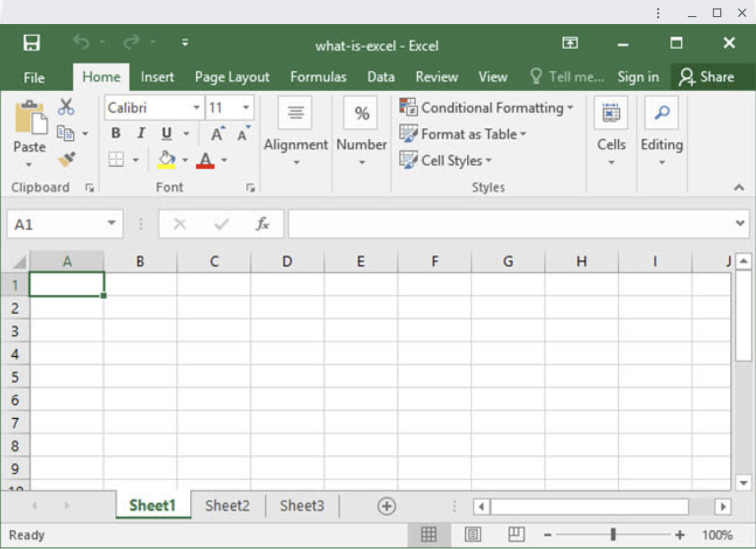The image size is (756, 549).
Task: Open the Editing magnifier icon
Action: 661,113
